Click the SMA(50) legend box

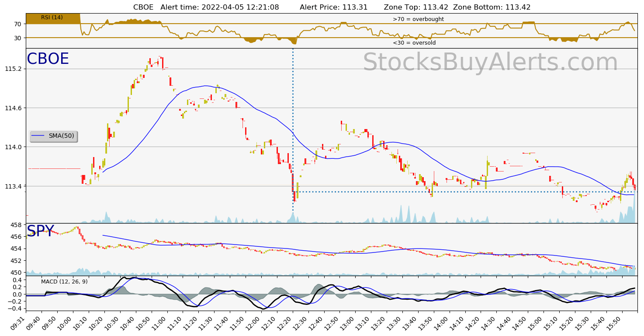[53, 136]
